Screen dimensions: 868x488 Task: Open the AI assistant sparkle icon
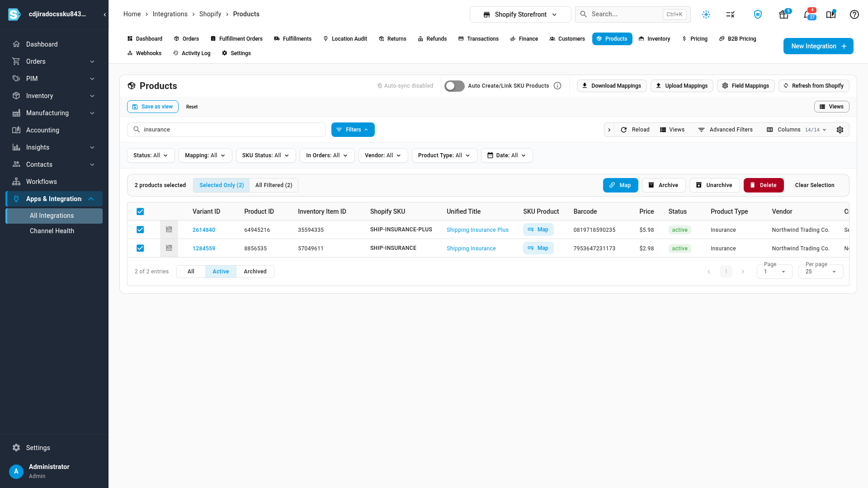[x=706, y=14]
